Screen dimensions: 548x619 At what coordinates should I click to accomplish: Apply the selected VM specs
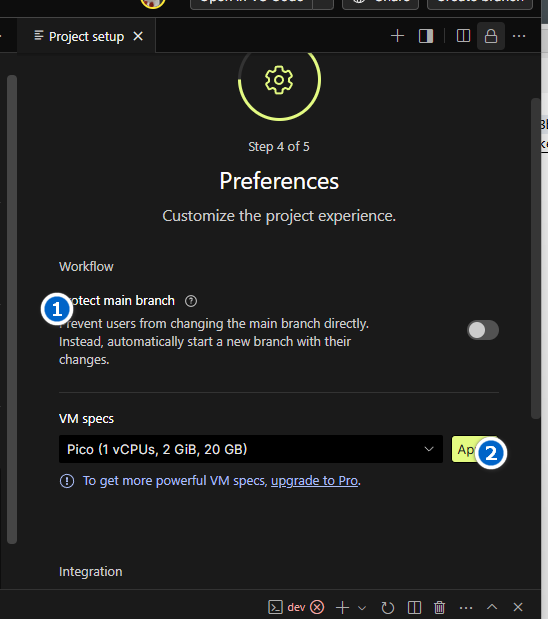pyautogui.click(x=475, y=449)
